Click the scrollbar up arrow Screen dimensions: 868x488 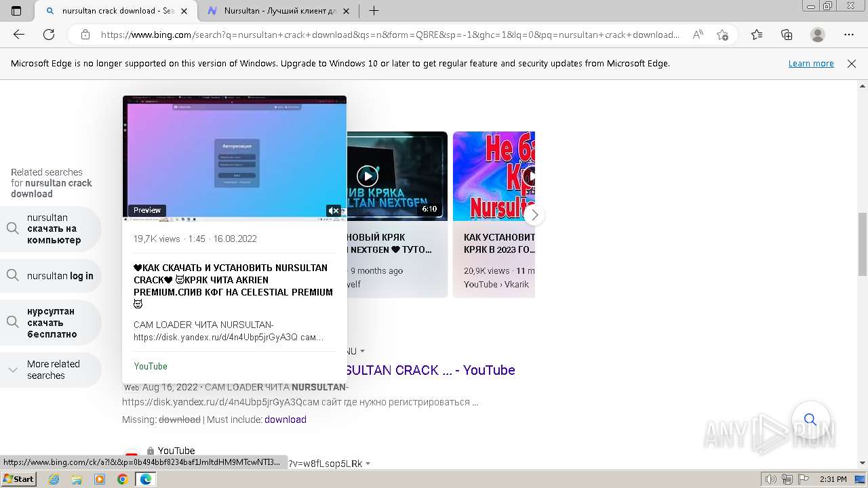tap(863, 85)
